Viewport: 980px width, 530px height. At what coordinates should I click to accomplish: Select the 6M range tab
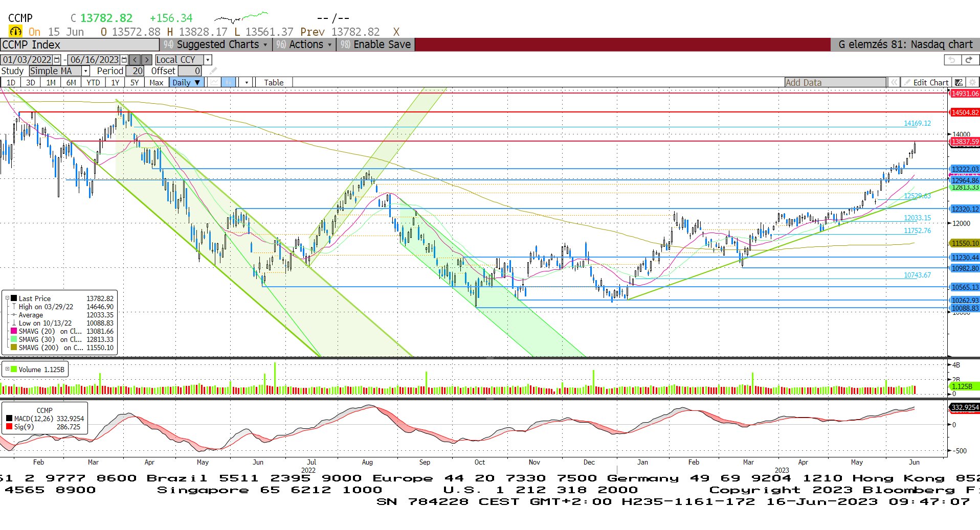(71, 82)
